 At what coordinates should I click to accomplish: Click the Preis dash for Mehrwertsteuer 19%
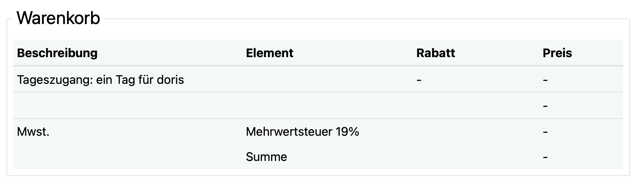[545, 132]
